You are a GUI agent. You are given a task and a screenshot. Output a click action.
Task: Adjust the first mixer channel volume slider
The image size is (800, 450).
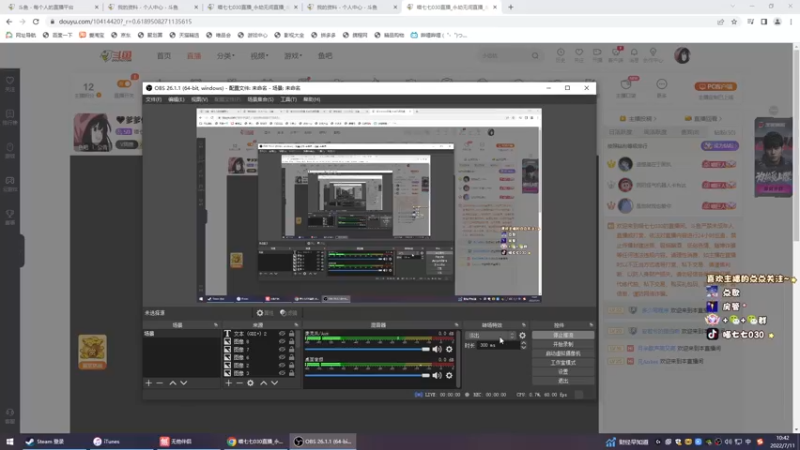point(367,349)
